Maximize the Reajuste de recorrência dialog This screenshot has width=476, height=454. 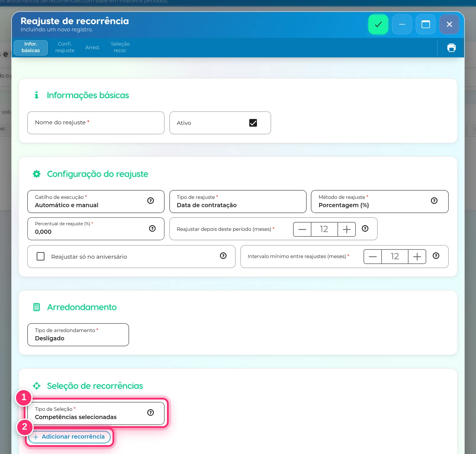[x=425, y=24]
